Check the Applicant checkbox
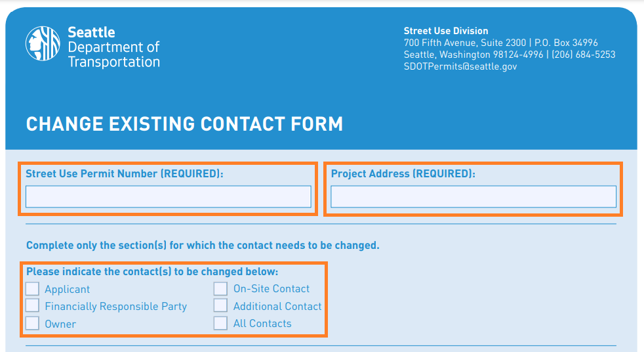Viewport: 644px width, 352px height. tap(32, 289)
